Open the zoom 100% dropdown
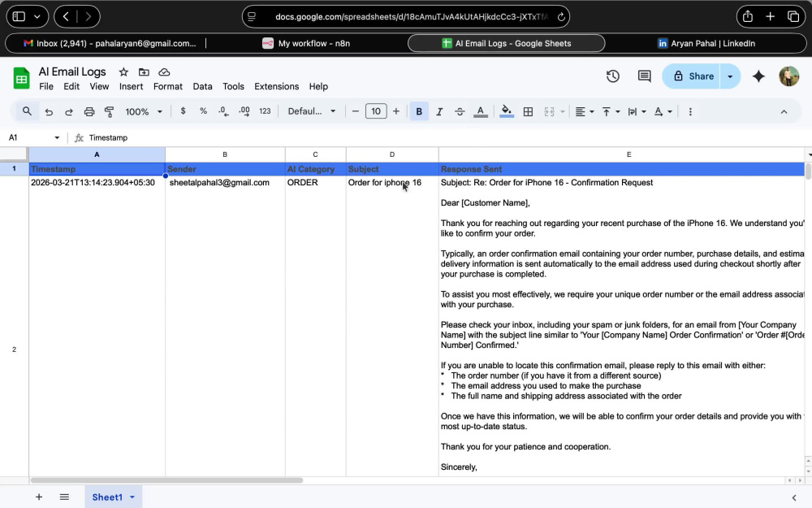The width and height of the screenshot is (812, 508). click(144, 111)
